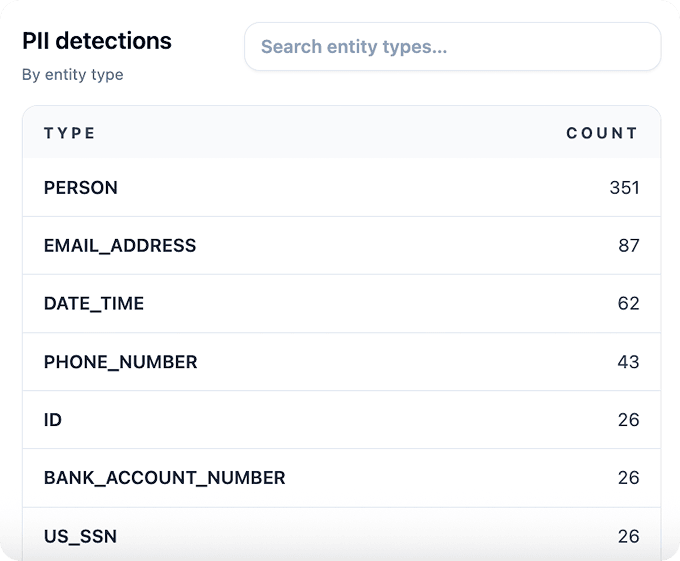This screenshot has width=680, height=561.
Task: Click the 26 count in the ID row
Action: tap(628, 420)
